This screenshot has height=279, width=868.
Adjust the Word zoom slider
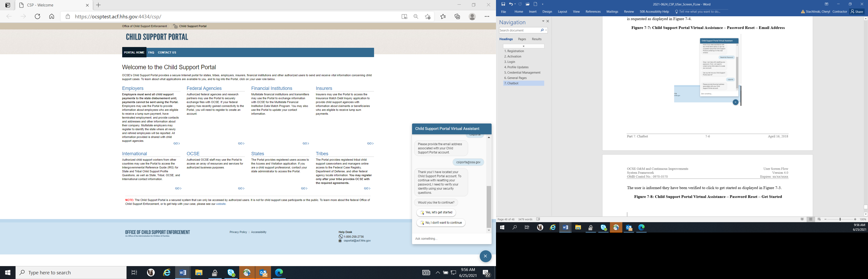(840, 219)
